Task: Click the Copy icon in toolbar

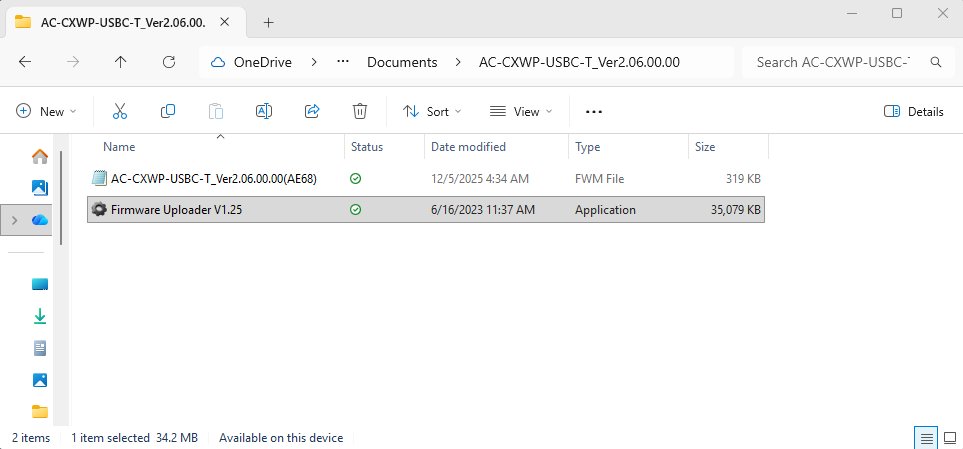Action: [x=168, y=111]
